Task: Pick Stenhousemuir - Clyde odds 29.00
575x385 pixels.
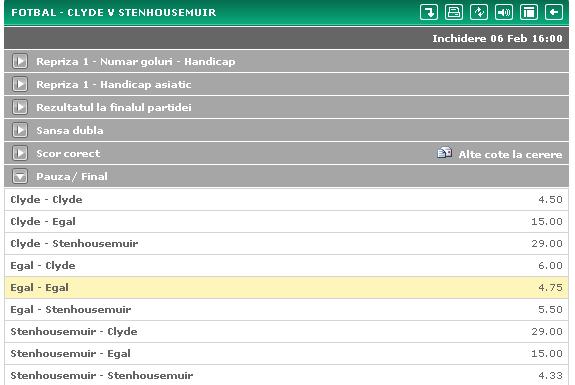Action: click(x=547, y=331)
